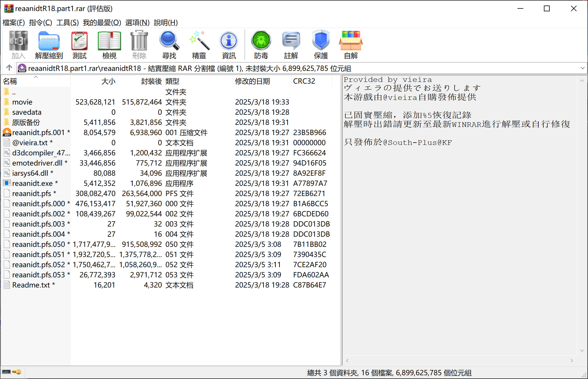Open the 檔案(F) menu

click(x=14, y=22)
